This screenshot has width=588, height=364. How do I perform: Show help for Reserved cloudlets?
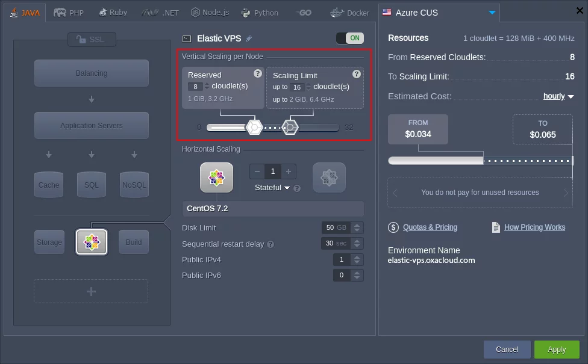tap(258, 73)
